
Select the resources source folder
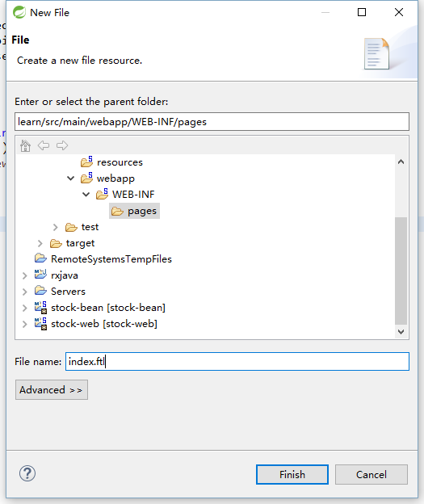click(x=111, y=162)
